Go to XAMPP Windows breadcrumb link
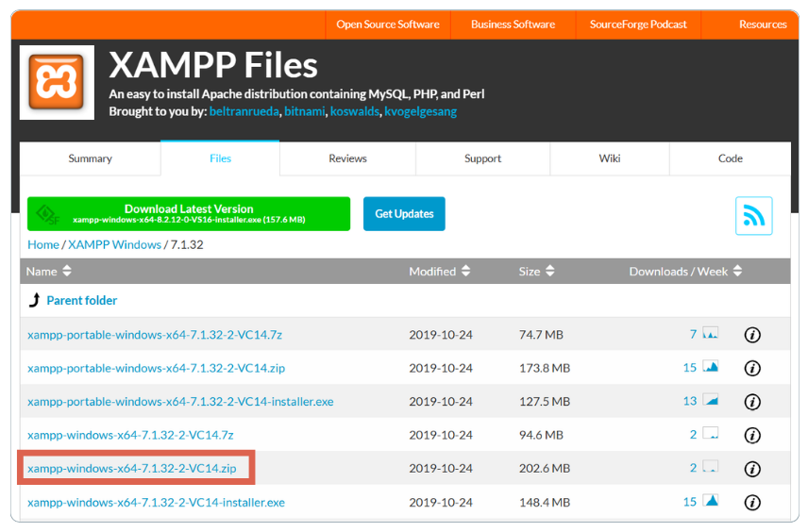The image size is (808, 532). pos(115,244)
